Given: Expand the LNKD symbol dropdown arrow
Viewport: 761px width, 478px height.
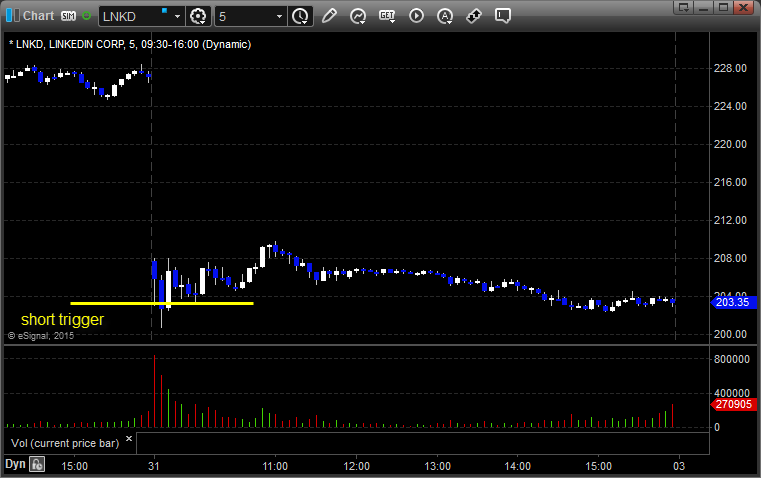Looking at the screenshot, I should coord(177,16).
